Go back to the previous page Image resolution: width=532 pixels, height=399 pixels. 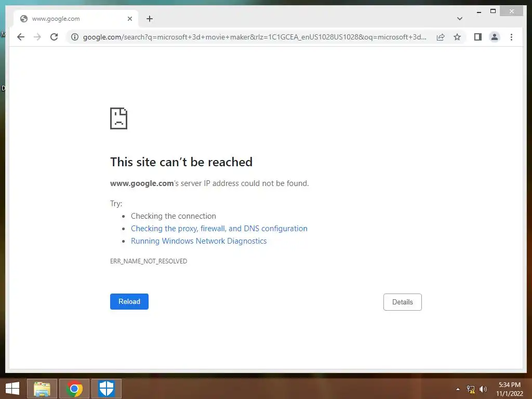click(21, 37)
